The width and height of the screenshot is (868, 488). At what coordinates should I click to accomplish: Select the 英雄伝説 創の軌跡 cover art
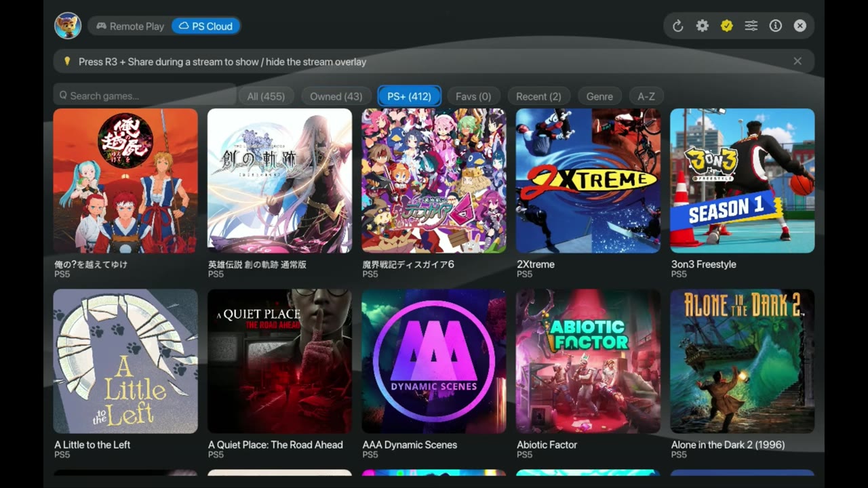(x=279, y=180)
